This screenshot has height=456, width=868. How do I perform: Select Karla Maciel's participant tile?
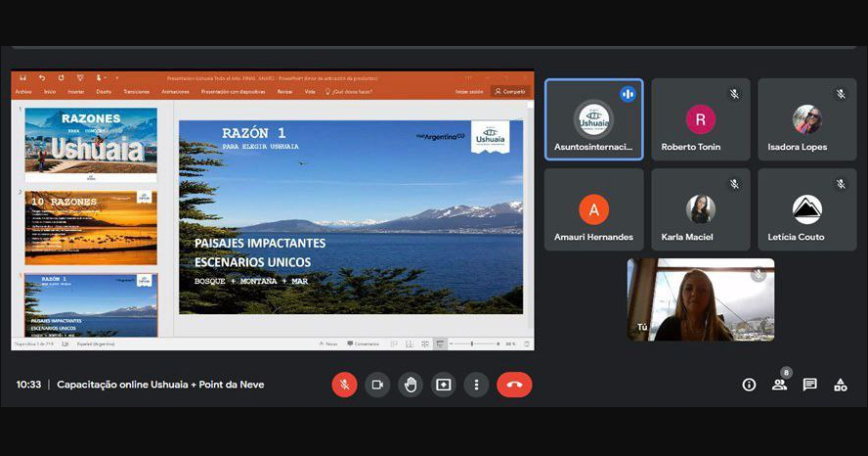click(x=700, y=209)
